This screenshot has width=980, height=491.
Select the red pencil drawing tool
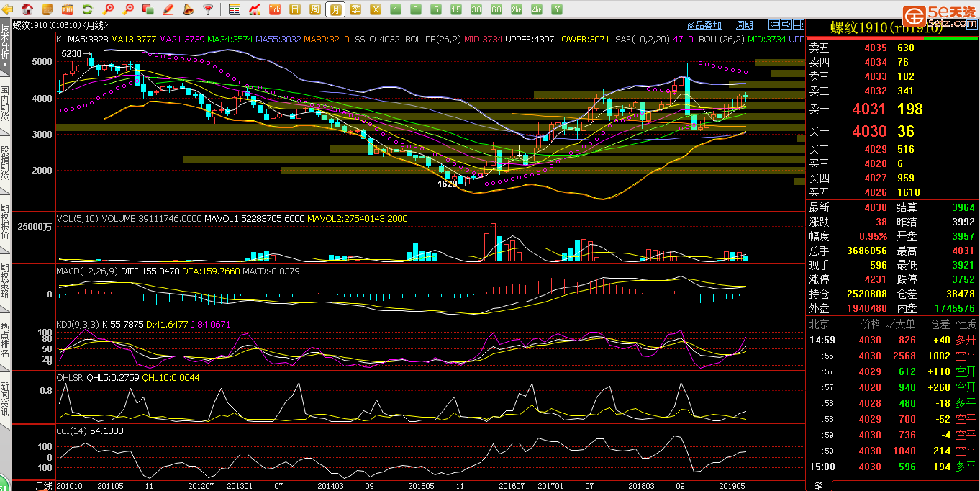pos(168,9)
